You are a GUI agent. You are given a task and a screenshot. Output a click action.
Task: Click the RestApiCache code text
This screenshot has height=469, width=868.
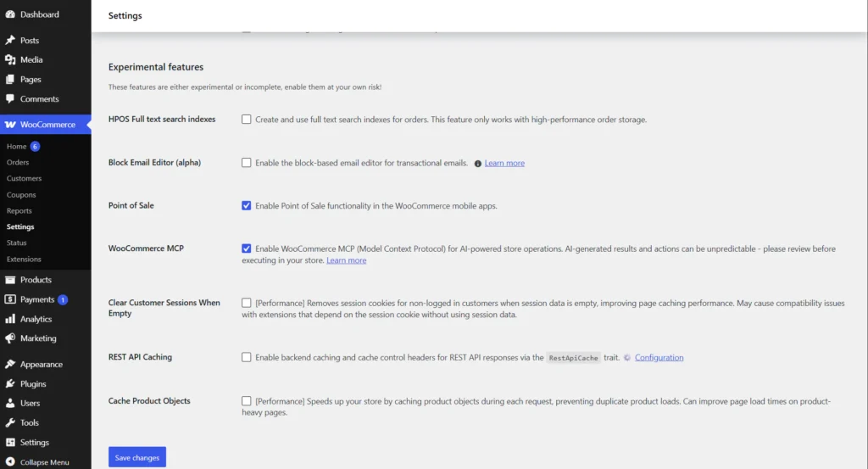coord(574,358)
